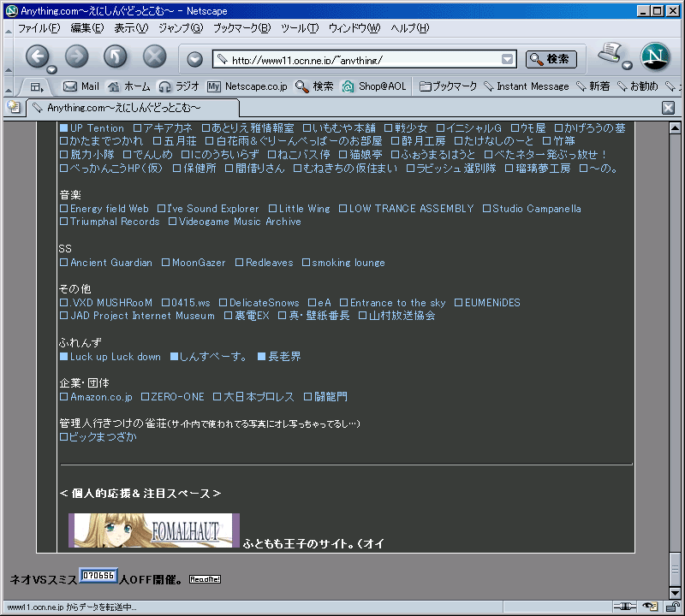
Task: Click the vertical scrollbar up arrow
Action: coord(675,128)
